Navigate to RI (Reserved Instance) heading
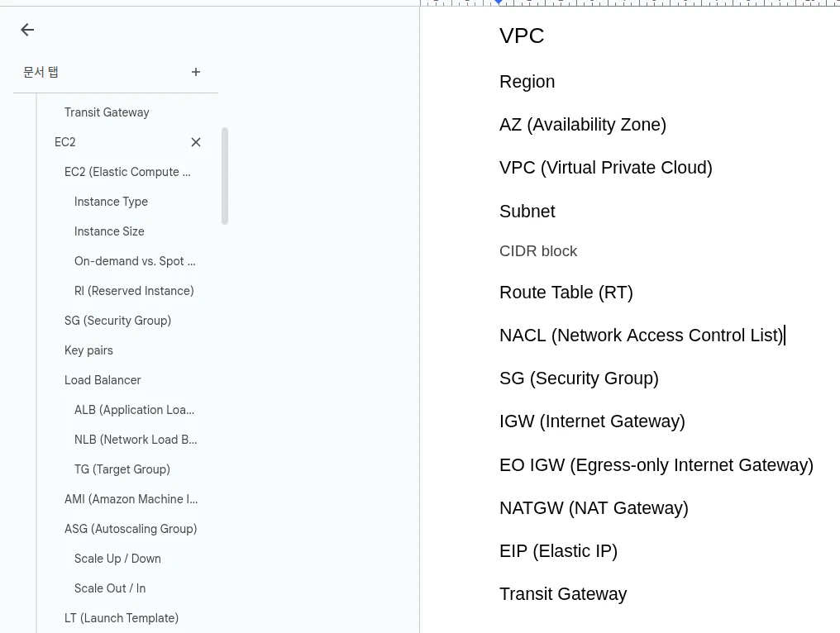 134,291
